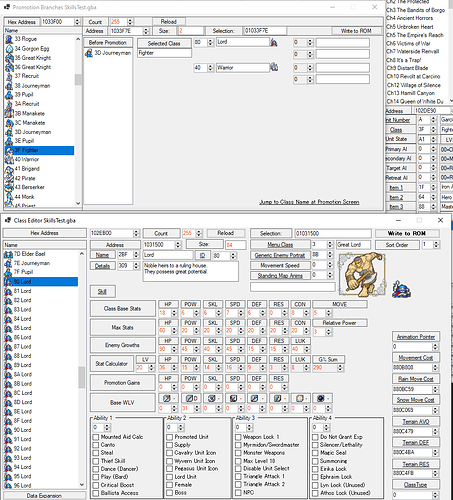Select Ch8 It's a Trap! chapter
453x500 pixels.
coord(403,60)
